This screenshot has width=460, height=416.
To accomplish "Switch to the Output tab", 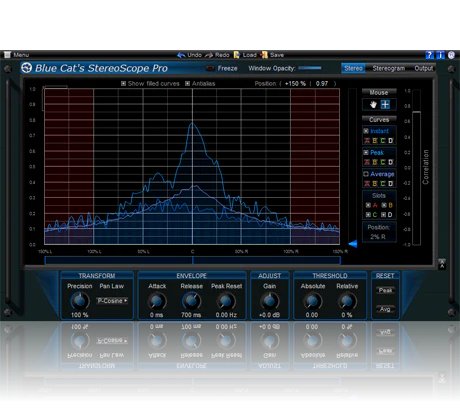I will click(x=424, y=68).
